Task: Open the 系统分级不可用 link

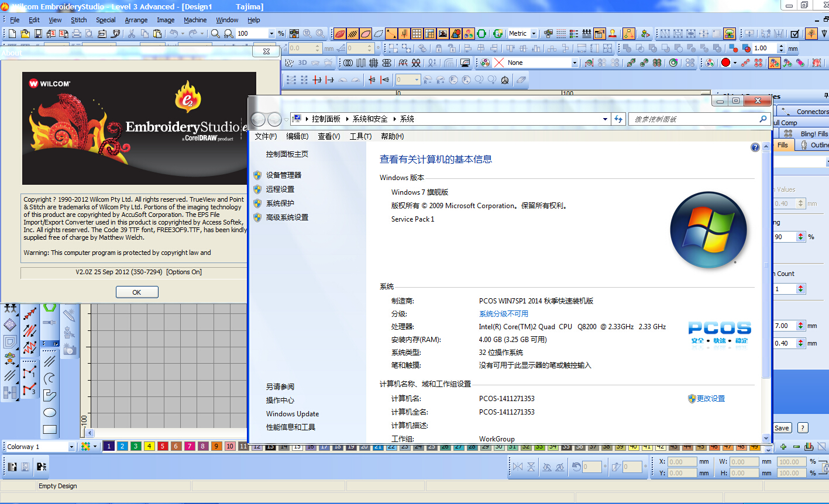Action: point(504,314)
